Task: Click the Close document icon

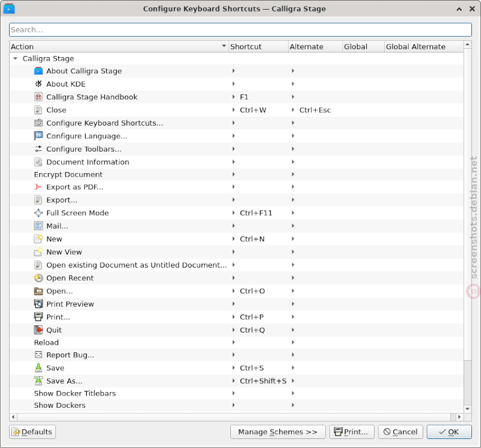Action: pos(38,110)
